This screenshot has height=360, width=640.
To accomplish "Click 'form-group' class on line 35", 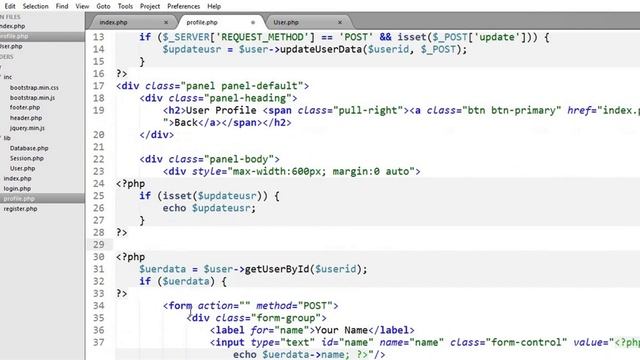I will [286, 318].
